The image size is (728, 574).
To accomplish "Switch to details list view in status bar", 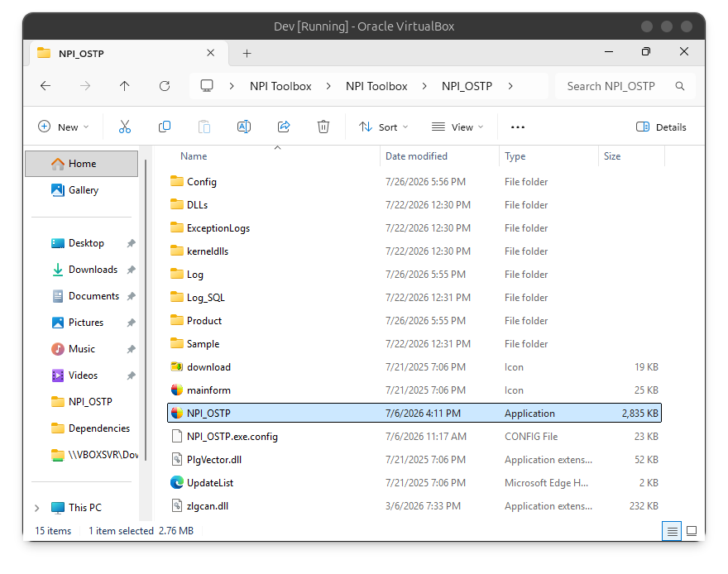I will click(x=672, y=531).
